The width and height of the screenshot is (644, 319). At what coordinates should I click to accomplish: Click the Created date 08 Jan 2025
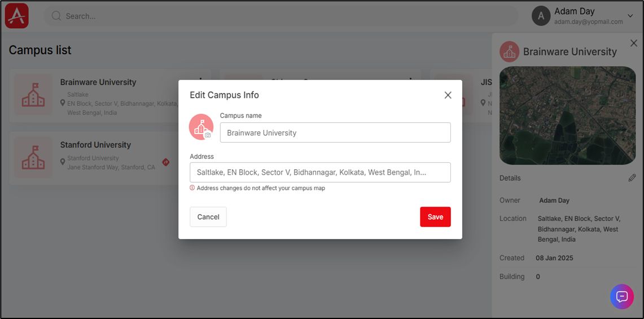pyautogui.click(x=554, y=258)
